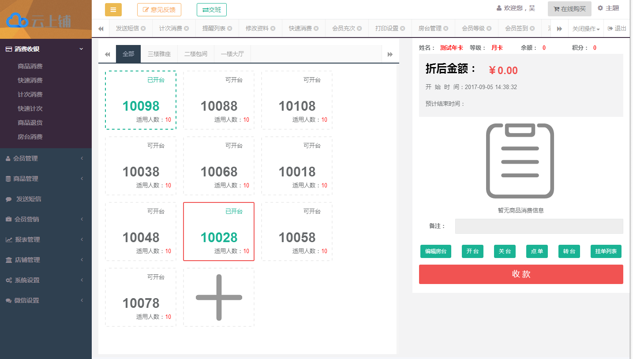Select room card 10028
The width and height of the screenshot is (644, 359).
pyautogui.click(x=219, y=232)
